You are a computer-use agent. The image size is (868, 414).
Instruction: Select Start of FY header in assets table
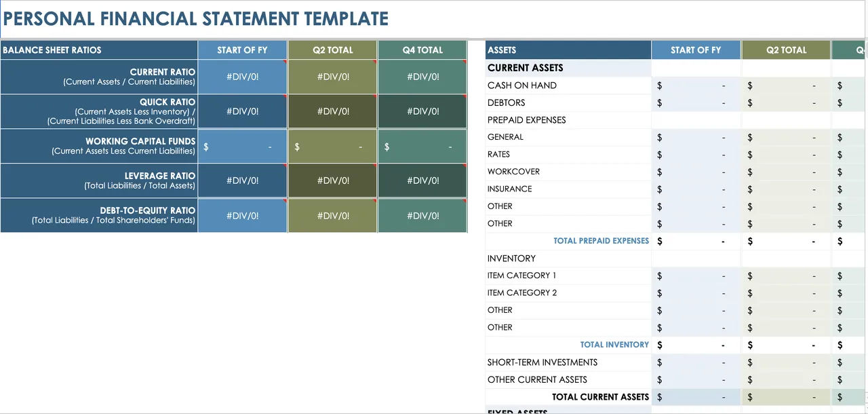pos(696,50)
